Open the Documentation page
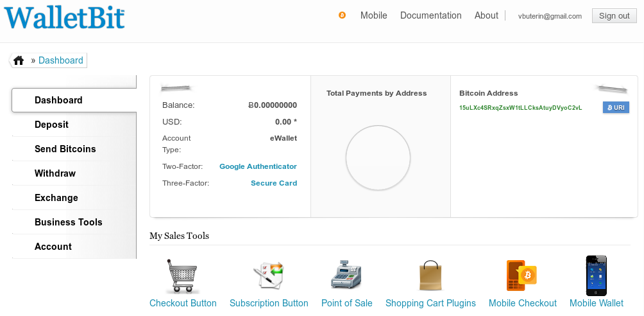This screenshot has height=316, width=644. pyautogui.click(x=430, y=15)
